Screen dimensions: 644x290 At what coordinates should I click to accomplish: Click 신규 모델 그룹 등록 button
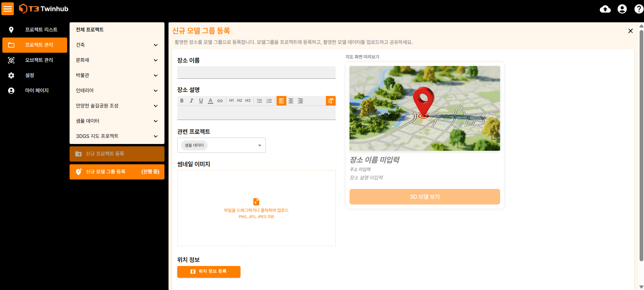[x=117, y=172]
